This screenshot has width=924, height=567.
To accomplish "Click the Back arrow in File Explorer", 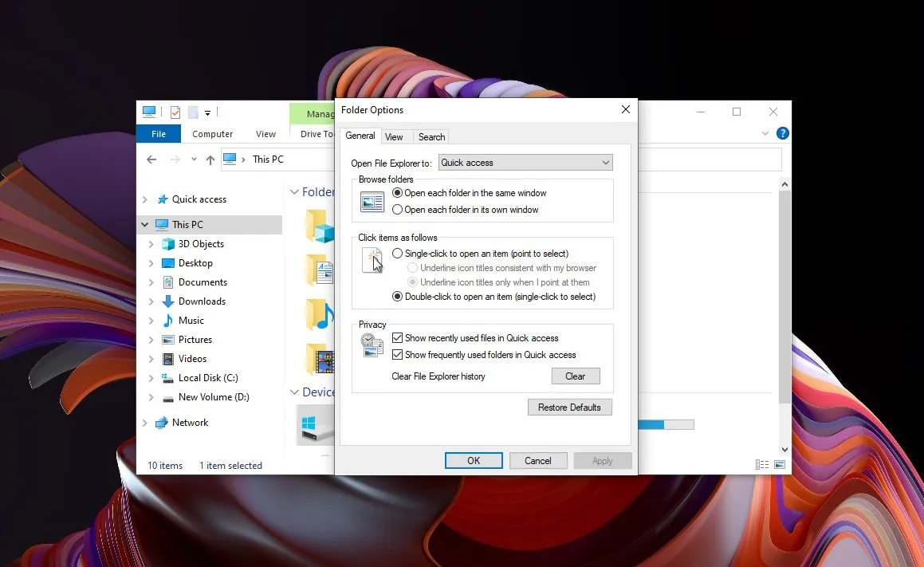I will (151, 159).
